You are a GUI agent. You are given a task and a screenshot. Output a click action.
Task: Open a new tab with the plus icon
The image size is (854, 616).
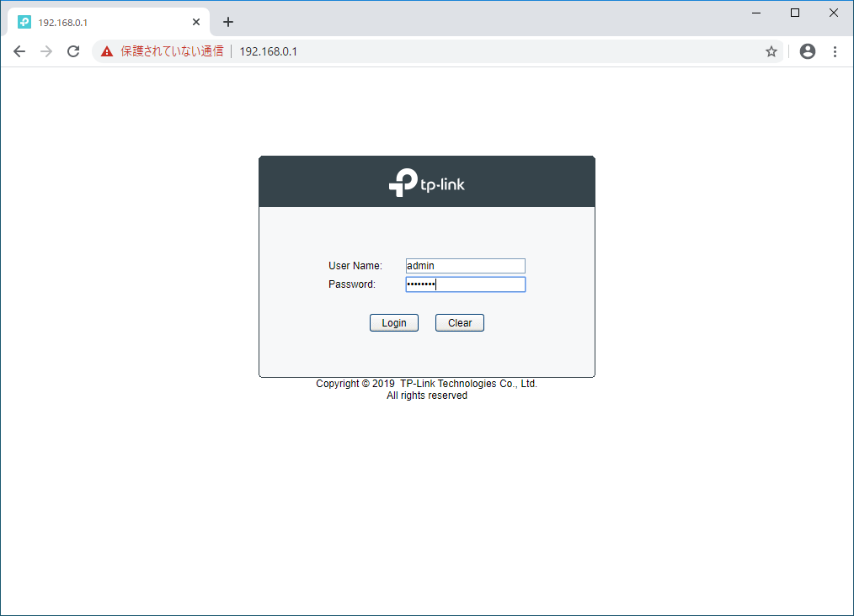pos(228,22)
